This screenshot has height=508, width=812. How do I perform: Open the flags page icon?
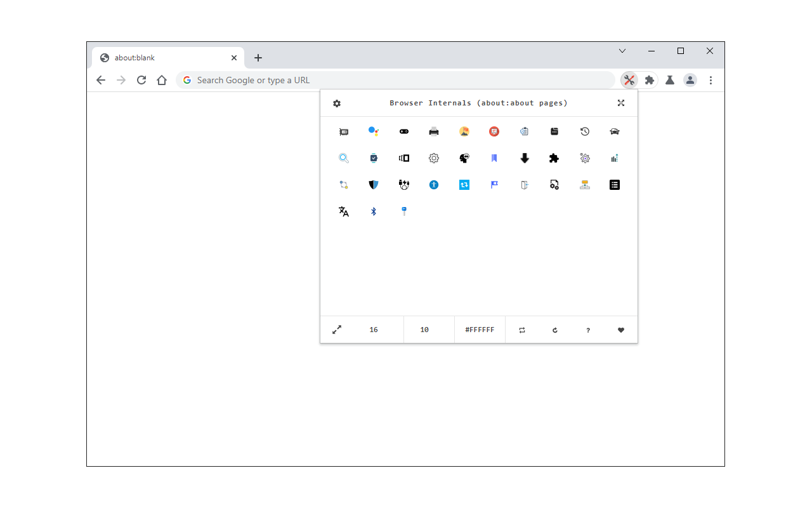click(494, 185)
